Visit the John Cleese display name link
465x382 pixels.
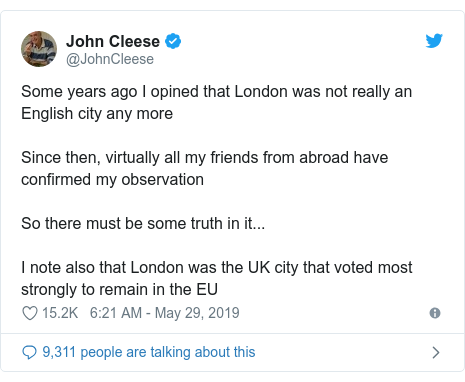point(113,41)
